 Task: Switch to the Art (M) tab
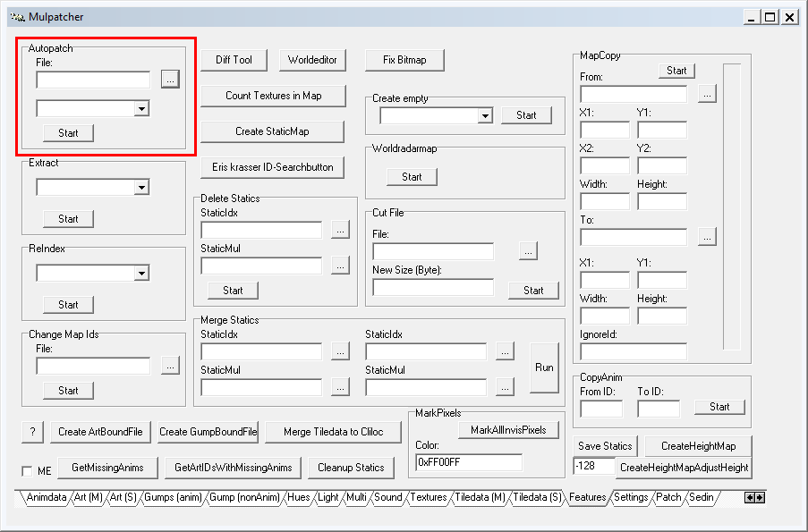point(88,497)
